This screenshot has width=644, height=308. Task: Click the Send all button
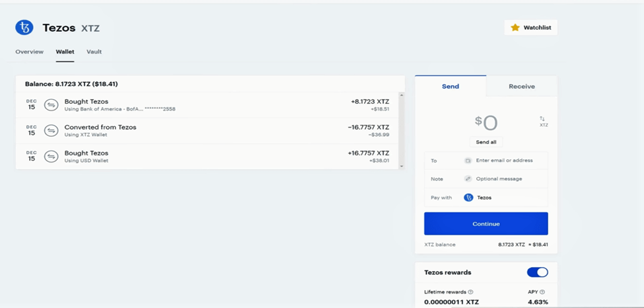click(x=486, y=142)
